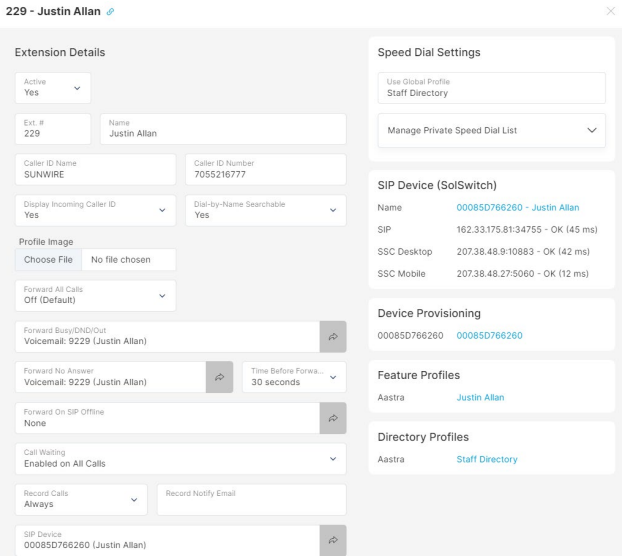625x558 pixels.
Task: Click the Profile Image label
Action: pos(46,242)
